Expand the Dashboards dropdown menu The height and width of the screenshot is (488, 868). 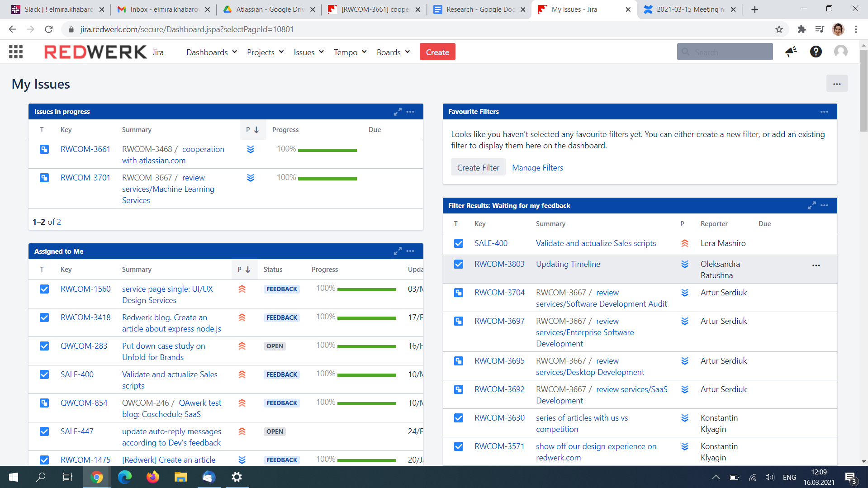click(212, 52)
